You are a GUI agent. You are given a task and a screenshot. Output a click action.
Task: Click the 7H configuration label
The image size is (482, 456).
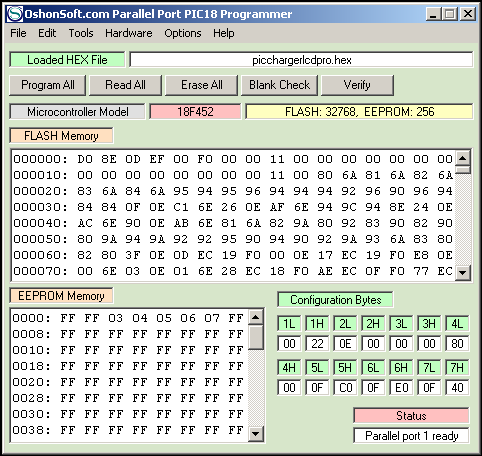click(457, 367)
